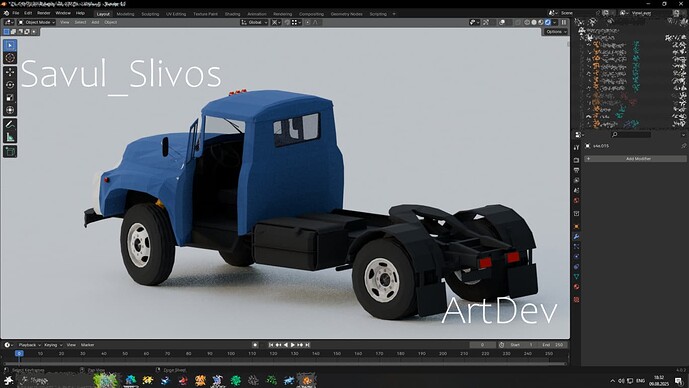Open the Physics properties tab
This screenshot has height=388, width=689.
576,257
